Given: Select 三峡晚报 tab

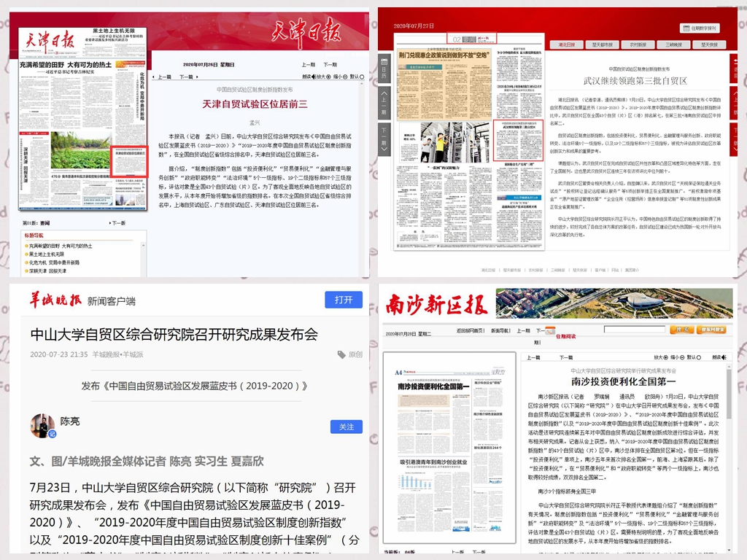Looking at the screenshot, I should coord(674,44).
